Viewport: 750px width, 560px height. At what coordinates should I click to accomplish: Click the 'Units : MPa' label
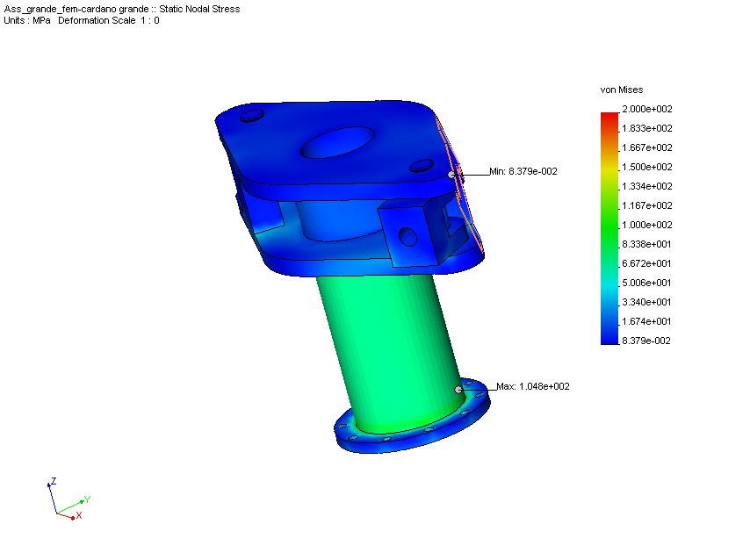point(26,20)
